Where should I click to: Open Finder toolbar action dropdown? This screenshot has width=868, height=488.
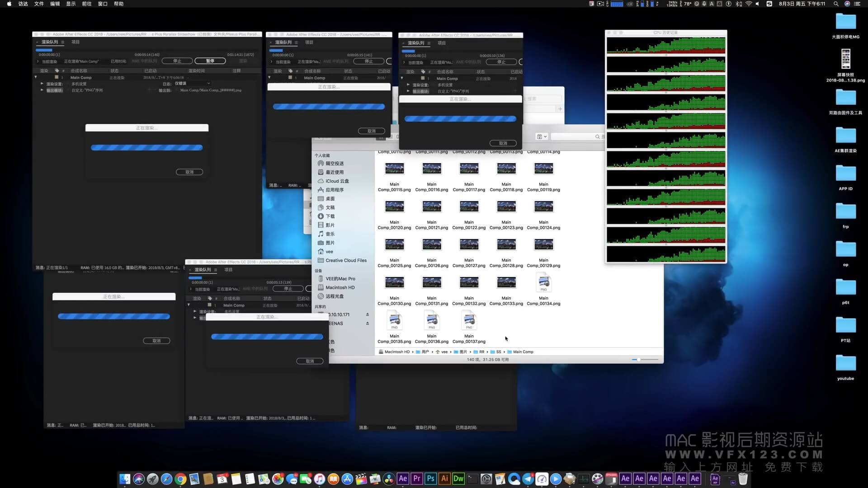[542, 136]
